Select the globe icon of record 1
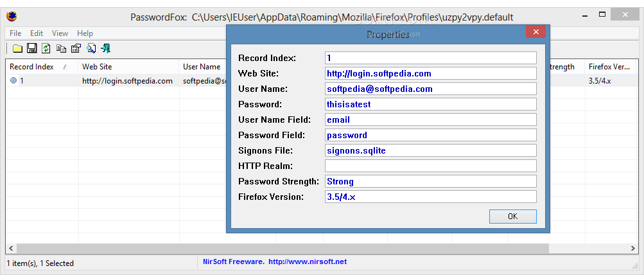The width and height of the screenshot is (644, 275). (x=13, y=80)
